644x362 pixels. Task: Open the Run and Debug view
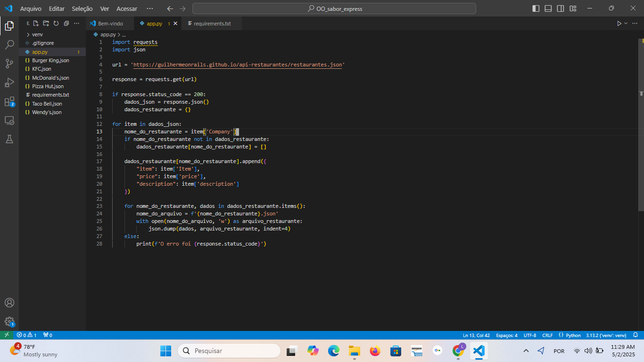[x=9, y=82]
